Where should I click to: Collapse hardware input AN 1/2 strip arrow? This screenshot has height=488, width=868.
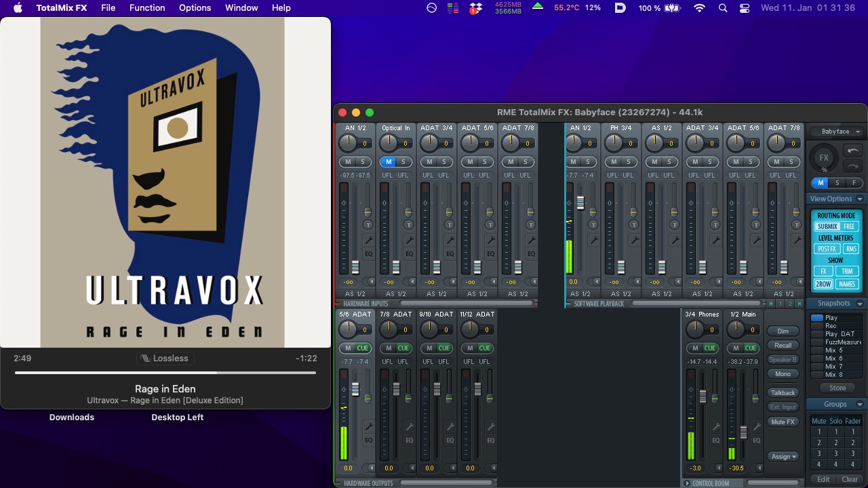(x=371, y=282)
